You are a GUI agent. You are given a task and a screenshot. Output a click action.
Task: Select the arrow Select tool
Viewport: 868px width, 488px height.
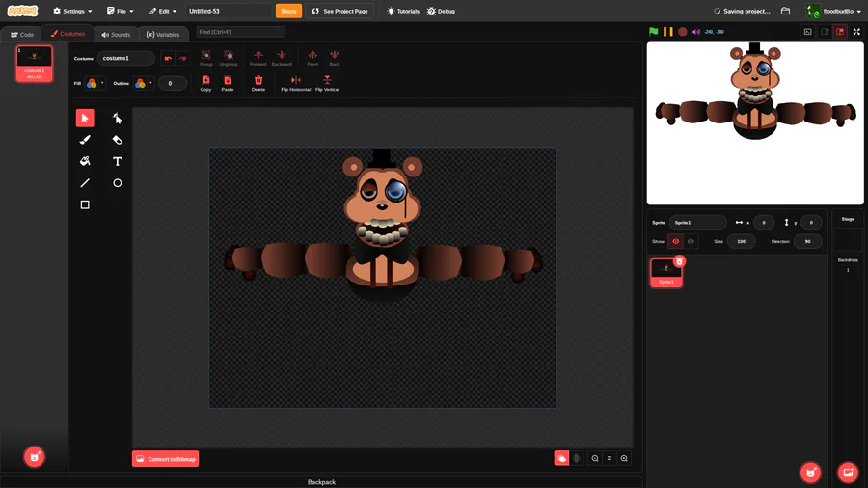[x=85, y=118]
